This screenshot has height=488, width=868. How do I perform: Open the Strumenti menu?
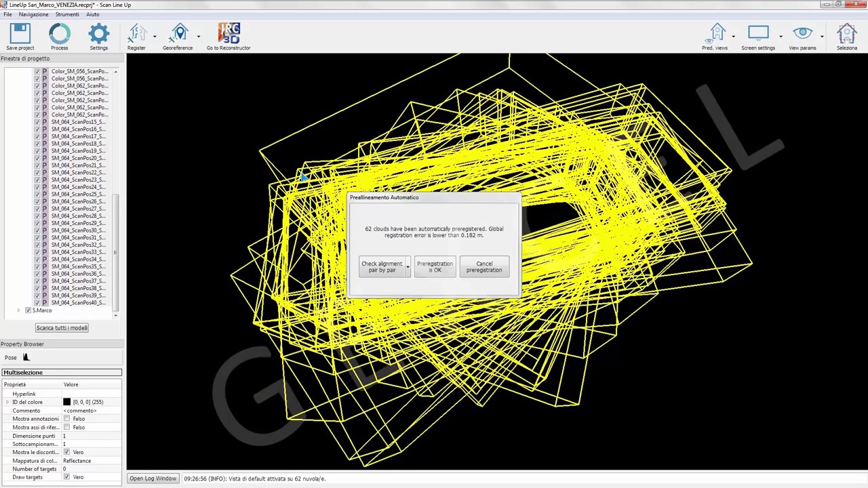67,14
